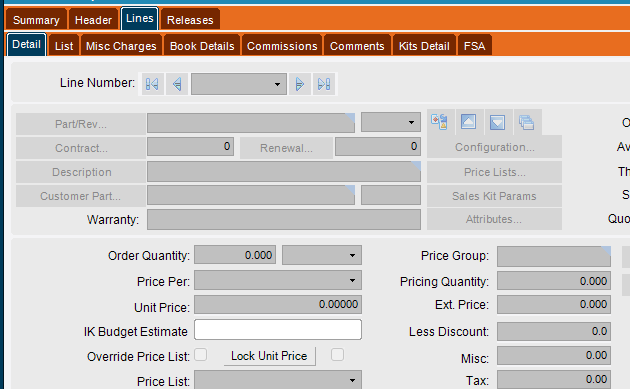The image size is (630, 389).
Task: Click the Price Group field
Action: click(554, 256)
